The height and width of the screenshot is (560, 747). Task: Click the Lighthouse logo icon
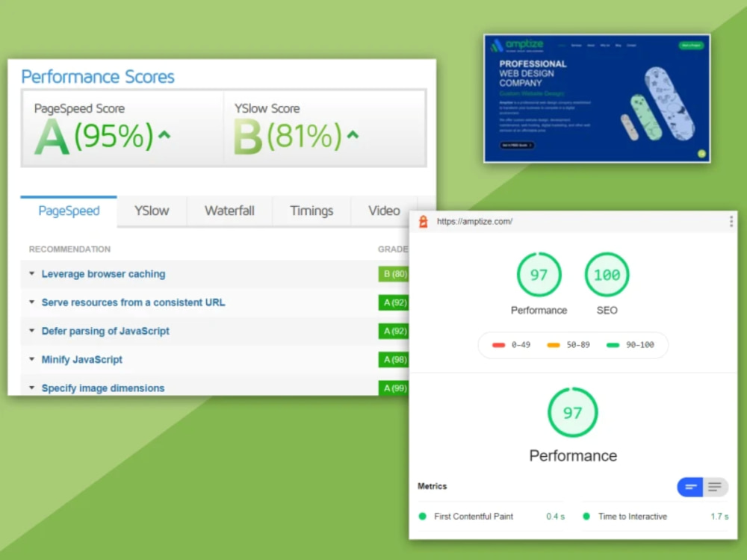423,222
